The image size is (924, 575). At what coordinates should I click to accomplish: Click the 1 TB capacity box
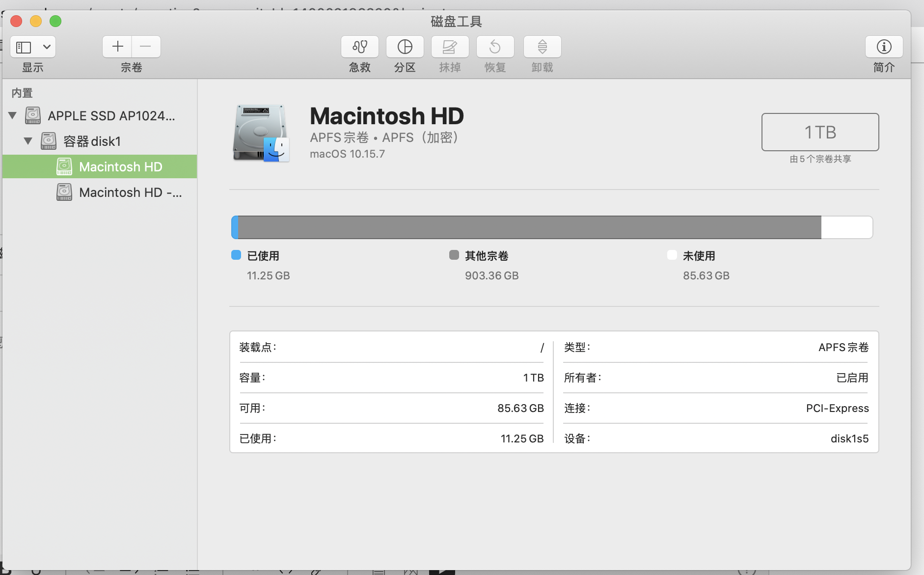820,132
